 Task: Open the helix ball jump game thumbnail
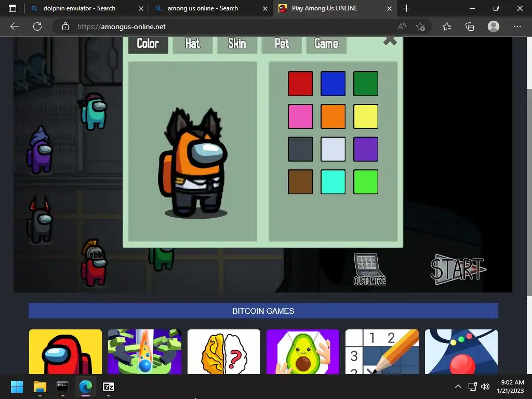coord(144,352)
